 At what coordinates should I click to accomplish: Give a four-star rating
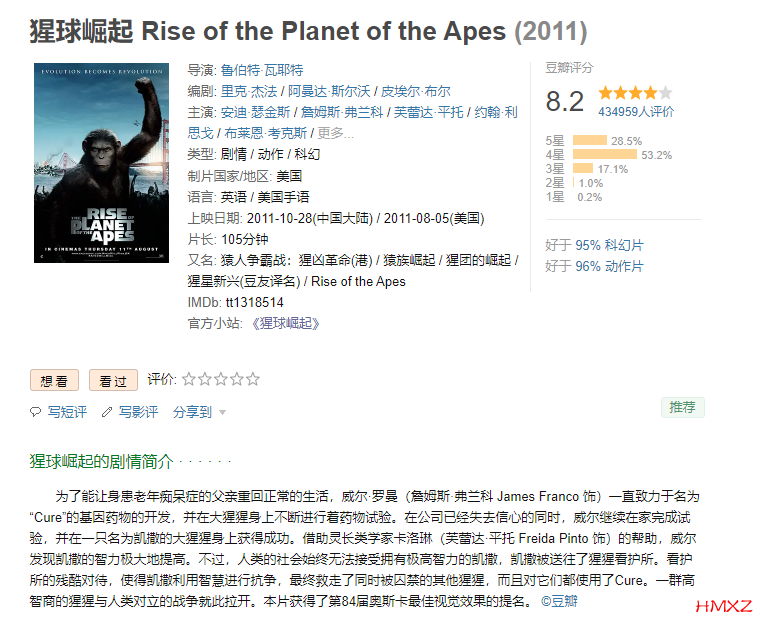(237, 380)
